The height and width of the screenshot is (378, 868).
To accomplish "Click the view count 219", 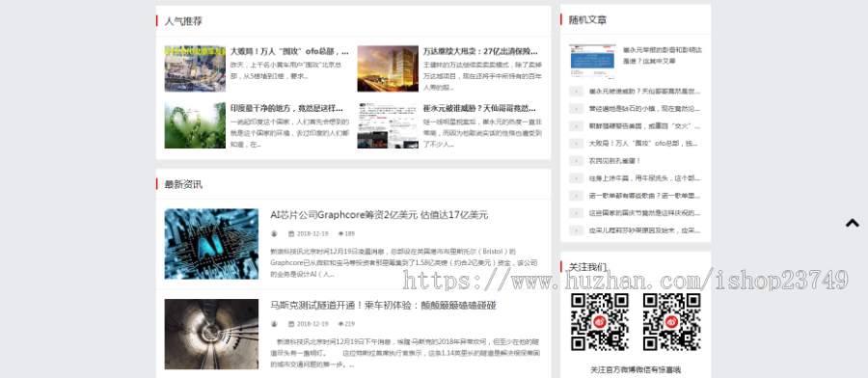I will (350, 324).
